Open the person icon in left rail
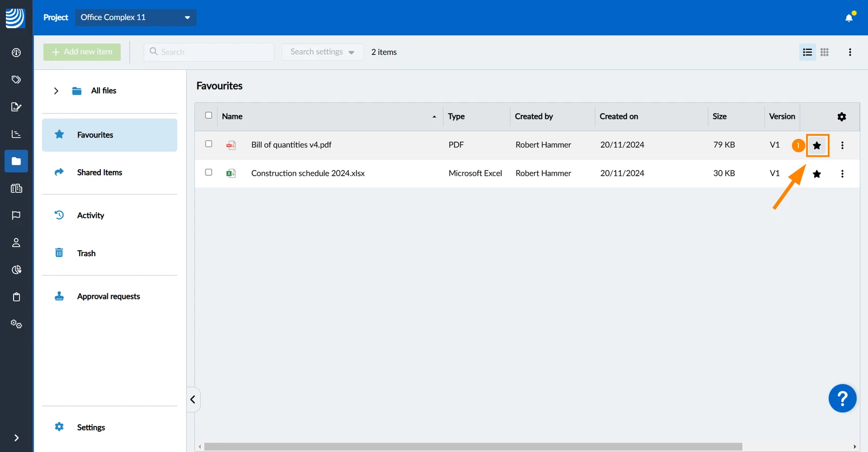868x452 pixels. (x=16, y=243)
